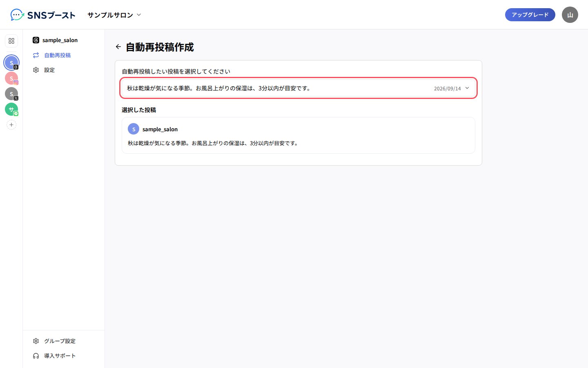The width and height of the screenshot is (588, 368).
Task: Click the 選択した投稿 label
Action: coord(139,110)
